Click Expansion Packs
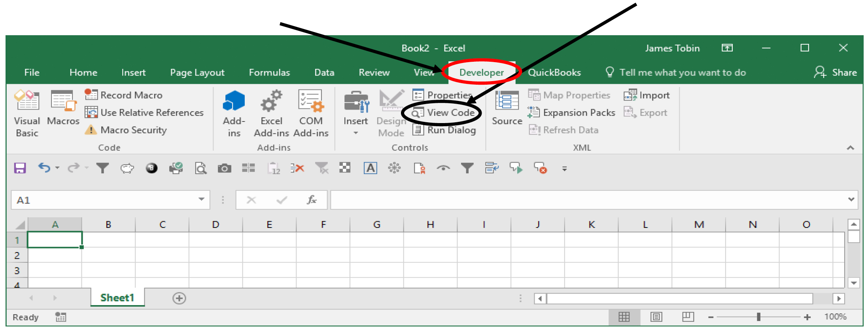The height and width of the screenshot is (332, 868). (571, 113)
